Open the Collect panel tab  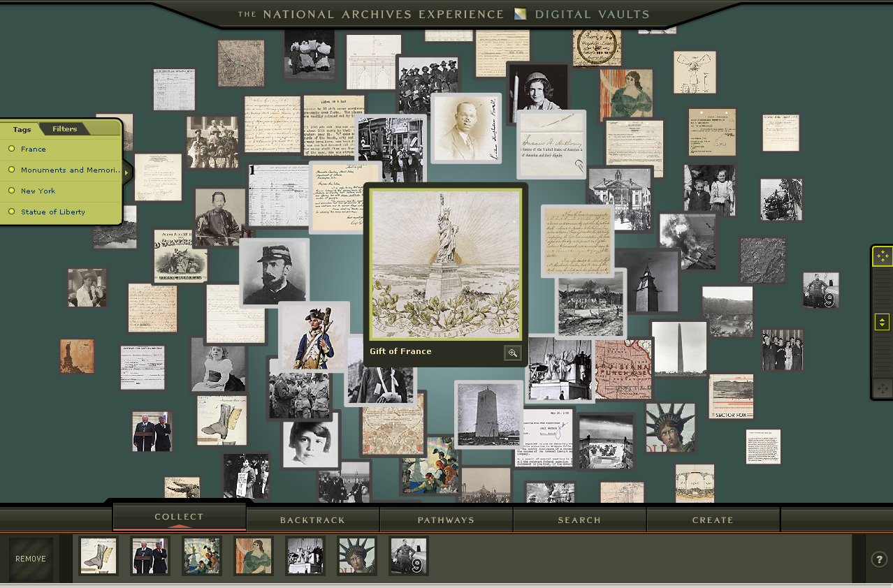pyautogui.click(x=179, y=517)
